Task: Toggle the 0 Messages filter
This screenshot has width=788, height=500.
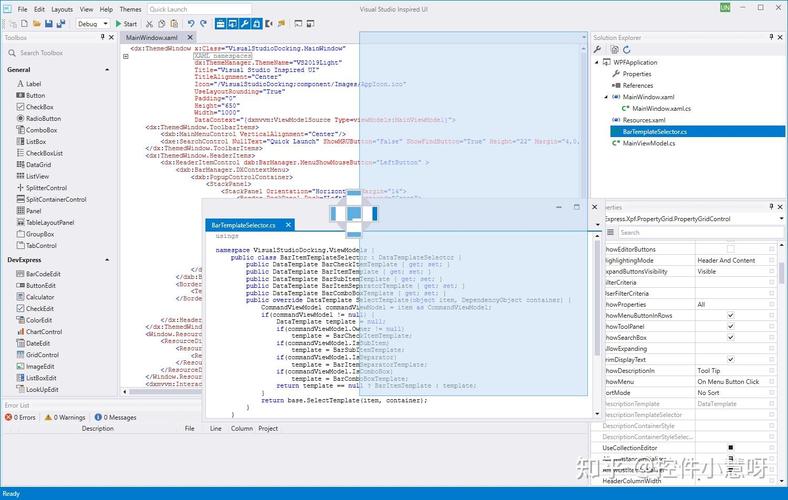Action: pos(115,417)
